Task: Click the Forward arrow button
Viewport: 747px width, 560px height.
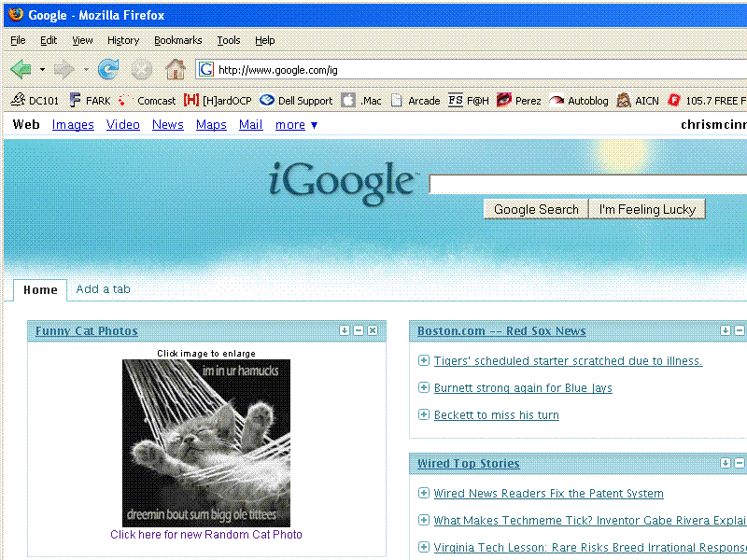Action: (63, 69)
